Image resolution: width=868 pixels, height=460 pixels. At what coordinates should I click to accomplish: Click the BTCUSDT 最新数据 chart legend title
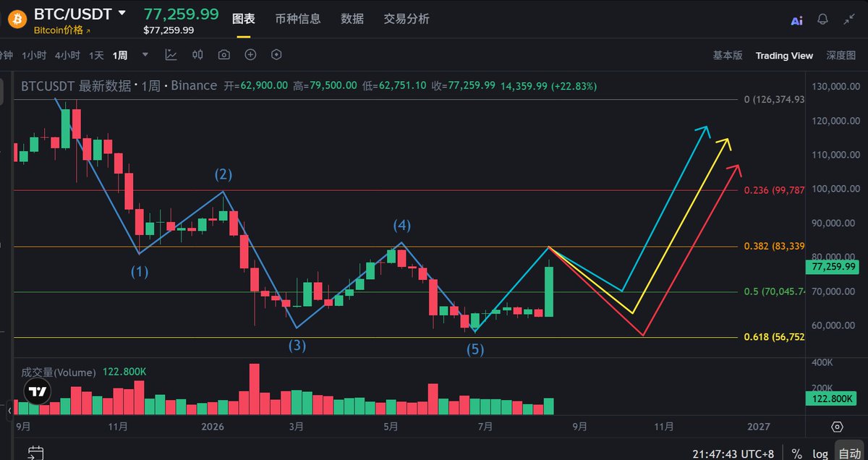pos(76,85)
